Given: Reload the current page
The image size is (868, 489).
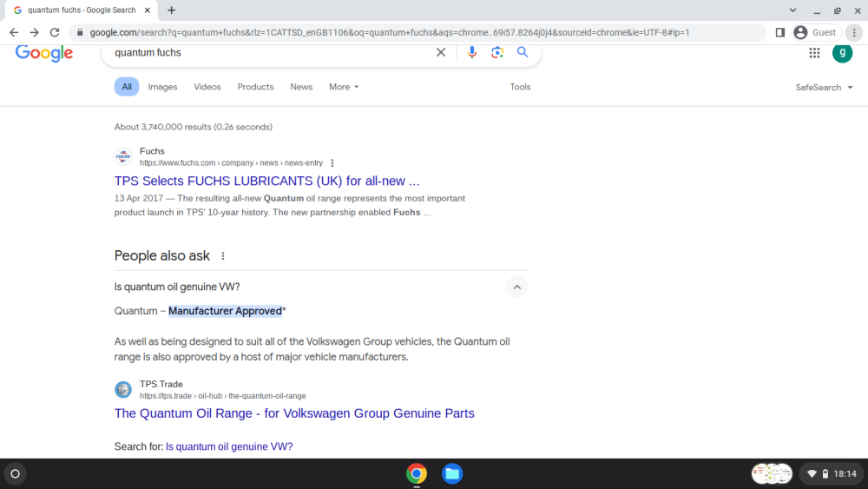Looking at the screenshot, I should [x=55, y=33].
